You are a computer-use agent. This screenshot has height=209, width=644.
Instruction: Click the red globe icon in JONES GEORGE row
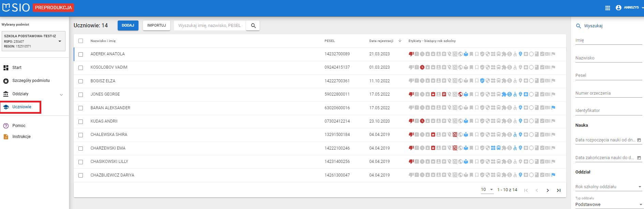[x=460, y=94]
